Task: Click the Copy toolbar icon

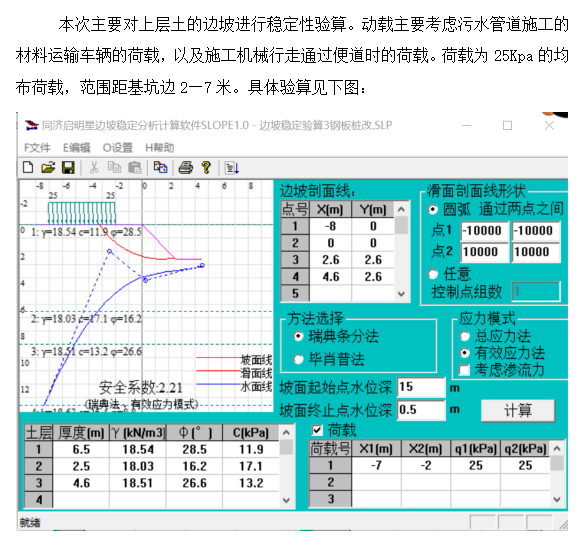Action: (114, 168)
